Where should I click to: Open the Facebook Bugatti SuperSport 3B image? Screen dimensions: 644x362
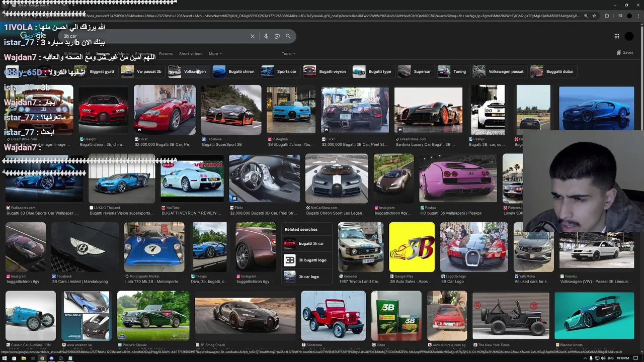pos(231,110)
